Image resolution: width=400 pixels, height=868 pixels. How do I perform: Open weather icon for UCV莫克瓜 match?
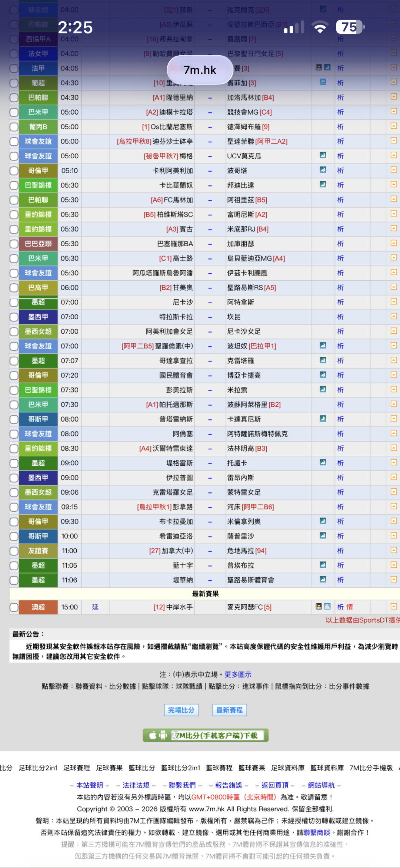pyautogui.click(x=323, y=155)
